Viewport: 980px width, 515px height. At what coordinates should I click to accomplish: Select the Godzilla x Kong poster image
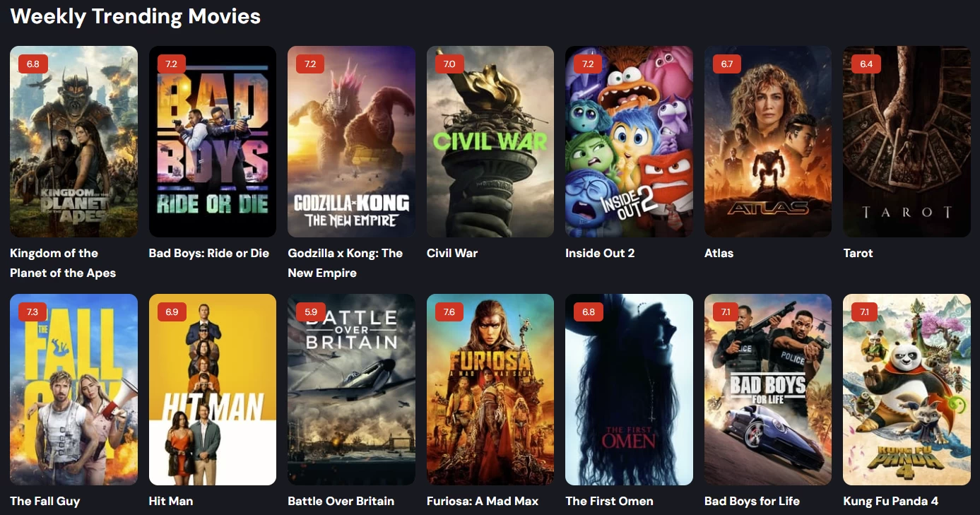point(351,141)
